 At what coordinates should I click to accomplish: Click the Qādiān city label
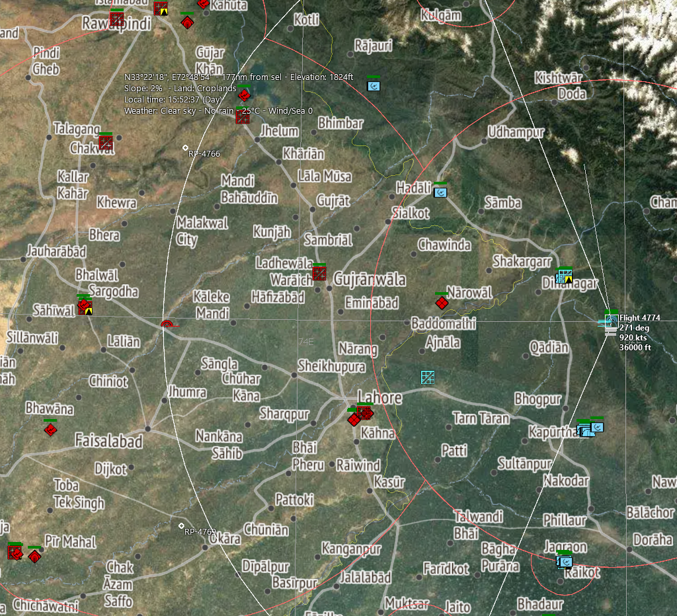pyautogui.click(x=549, y=348)
